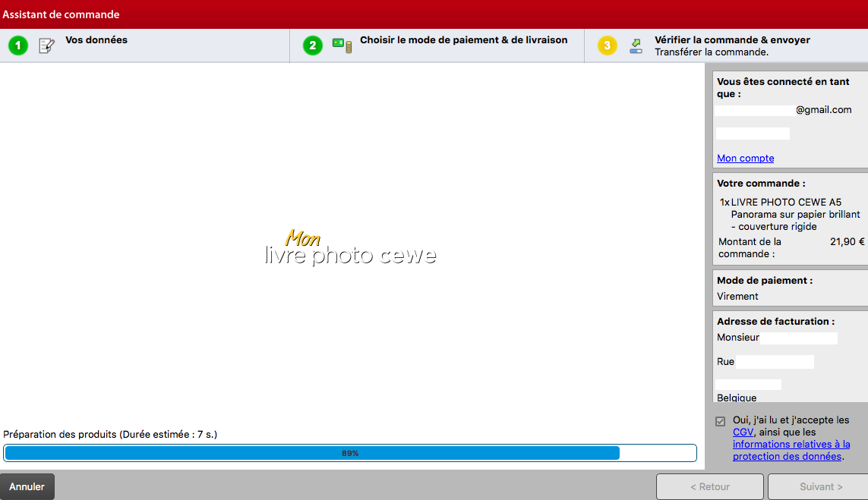Click the Montant de la commande label

coord(750,248)
